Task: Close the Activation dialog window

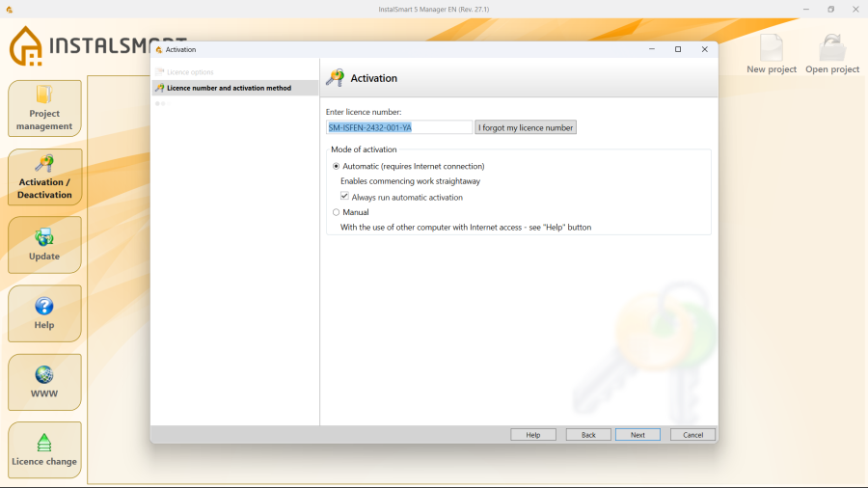Action: [705, 49]
